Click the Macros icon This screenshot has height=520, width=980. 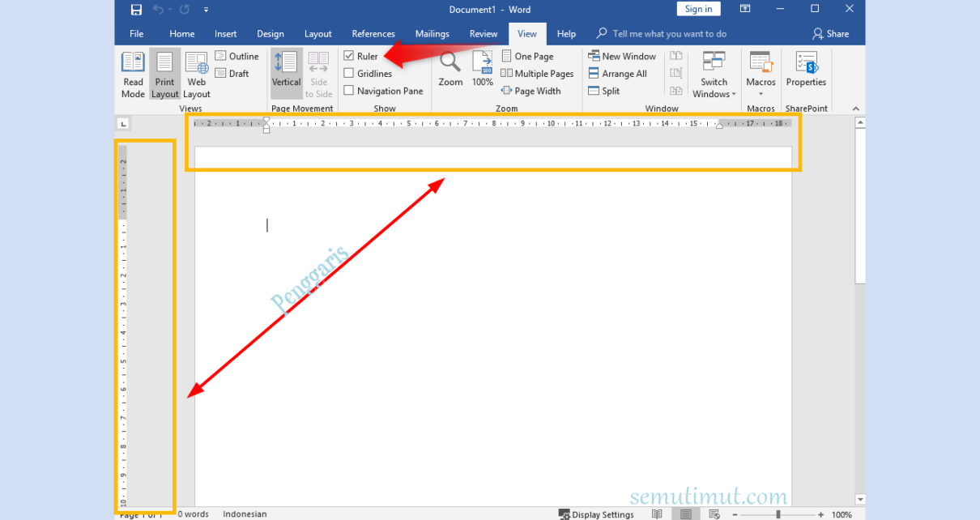761,63
